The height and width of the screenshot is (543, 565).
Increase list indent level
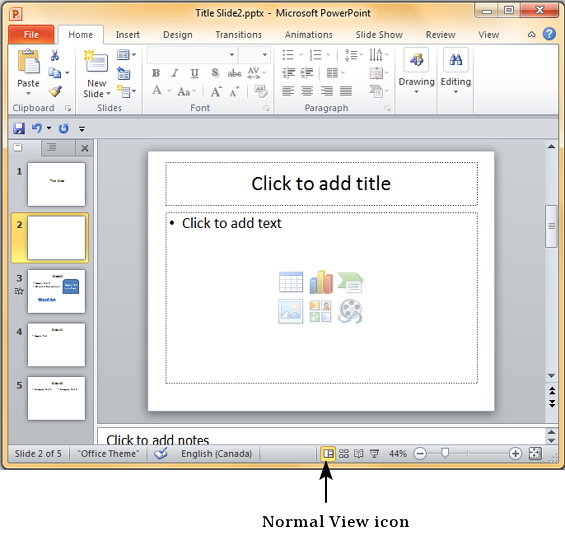307,73
